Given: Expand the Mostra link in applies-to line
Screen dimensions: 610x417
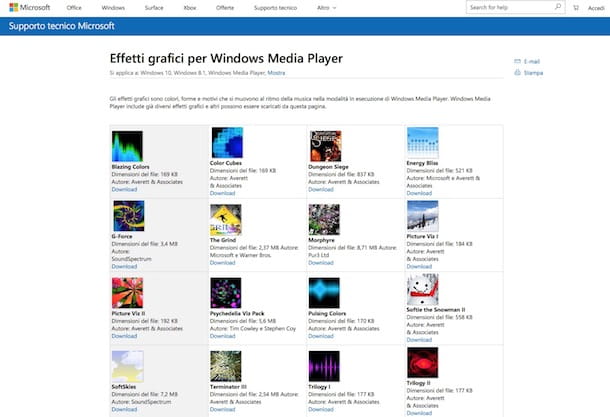Looking at the screenshot, I should click(x=276, y=73).
